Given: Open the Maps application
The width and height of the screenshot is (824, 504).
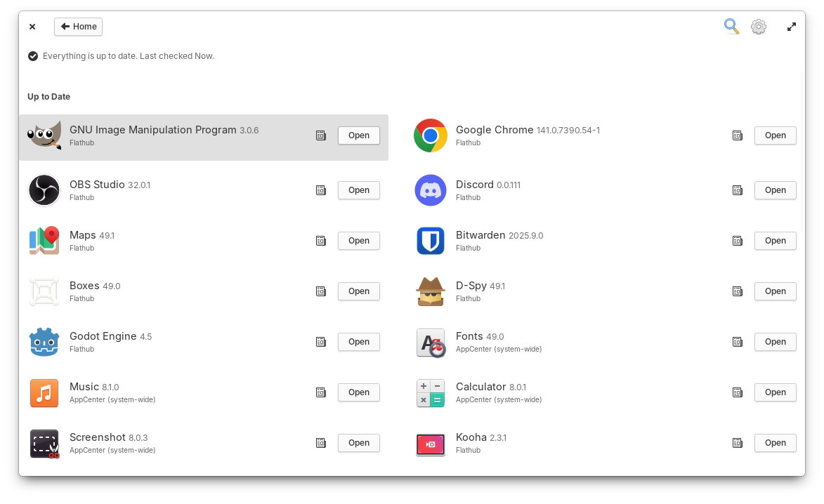Looking at the screenshot, I should coord(359,241).
